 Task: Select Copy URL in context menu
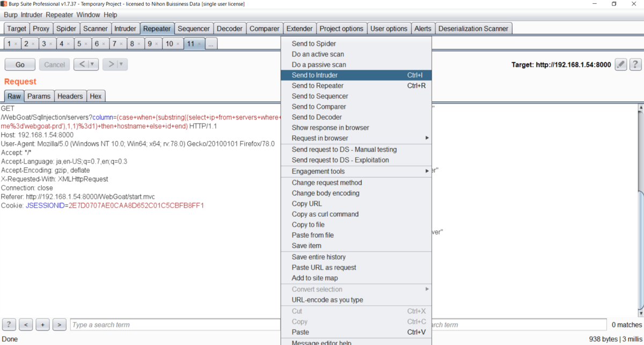[356, 203]
